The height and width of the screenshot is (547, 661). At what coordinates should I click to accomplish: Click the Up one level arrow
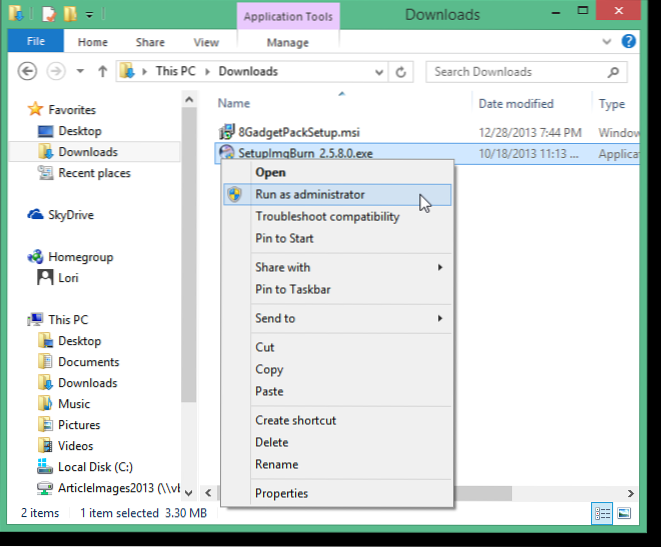tap(102, 72)
